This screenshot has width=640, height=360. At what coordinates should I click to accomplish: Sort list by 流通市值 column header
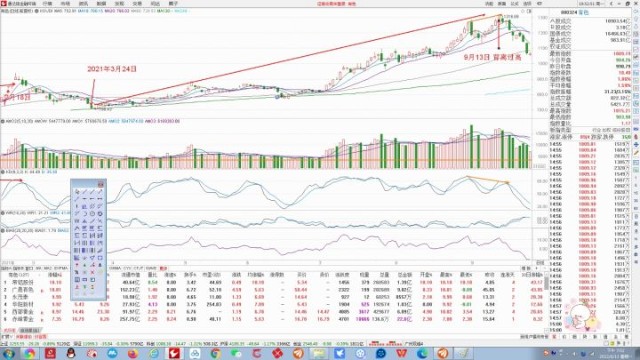click(x=130, y=275)
